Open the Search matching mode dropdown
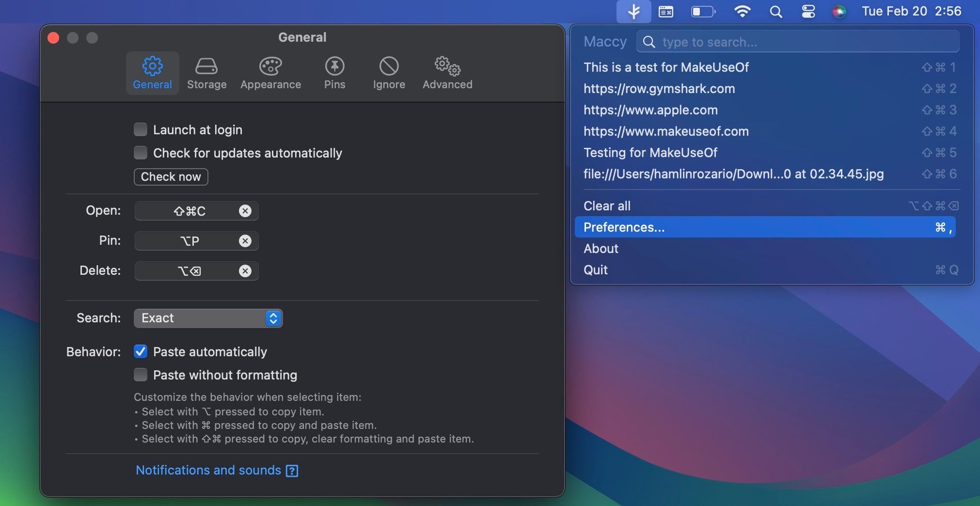The width and height of the screenshot is (980, 506). point(208,318)
